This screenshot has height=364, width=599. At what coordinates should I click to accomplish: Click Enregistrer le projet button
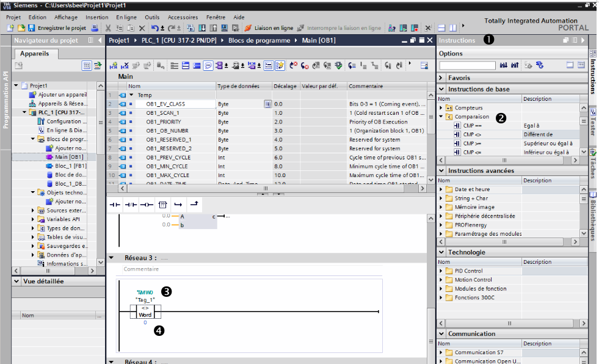(61, 28)
